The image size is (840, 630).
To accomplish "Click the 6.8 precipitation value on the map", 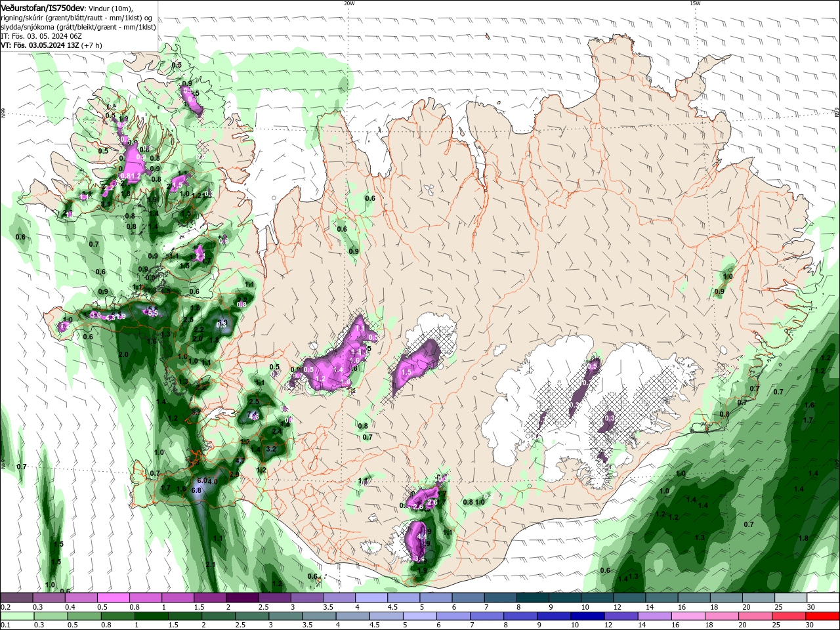I will [x=196, y=490].
